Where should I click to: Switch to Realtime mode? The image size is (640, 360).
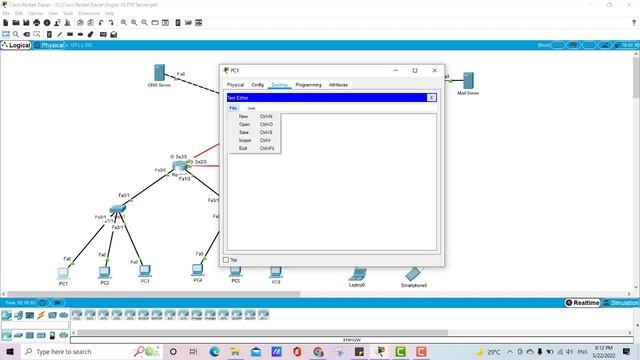(582, 302)
